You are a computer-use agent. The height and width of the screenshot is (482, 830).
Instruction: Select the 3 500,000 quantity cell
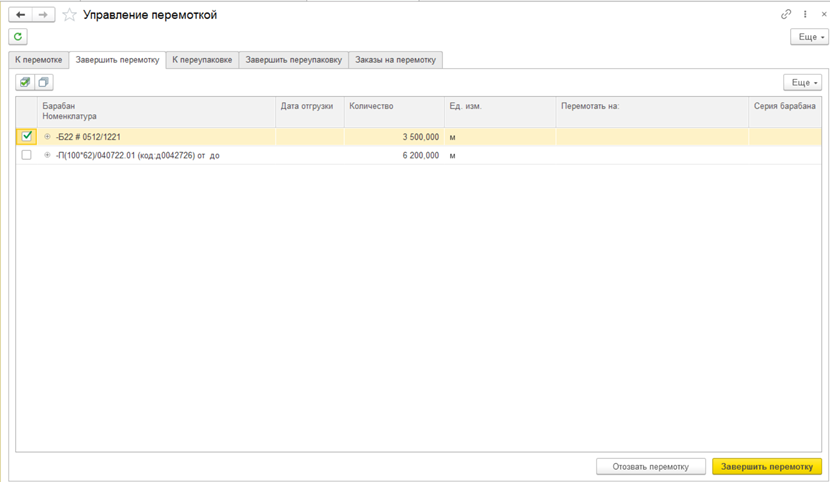394,137
